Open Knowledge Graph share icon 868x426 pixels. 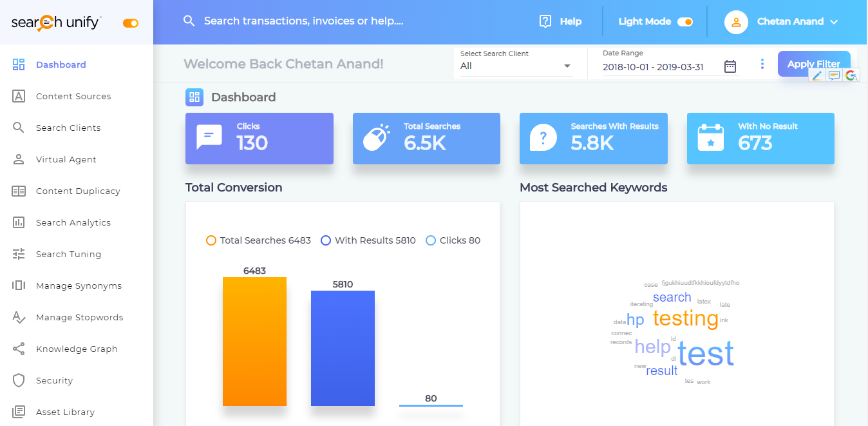click(x=19, y=349)
